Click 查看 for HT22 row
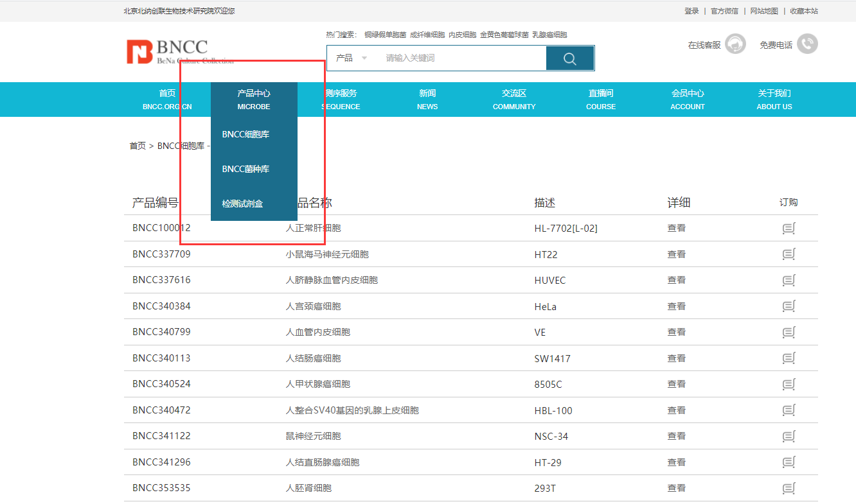 (676, 254)
